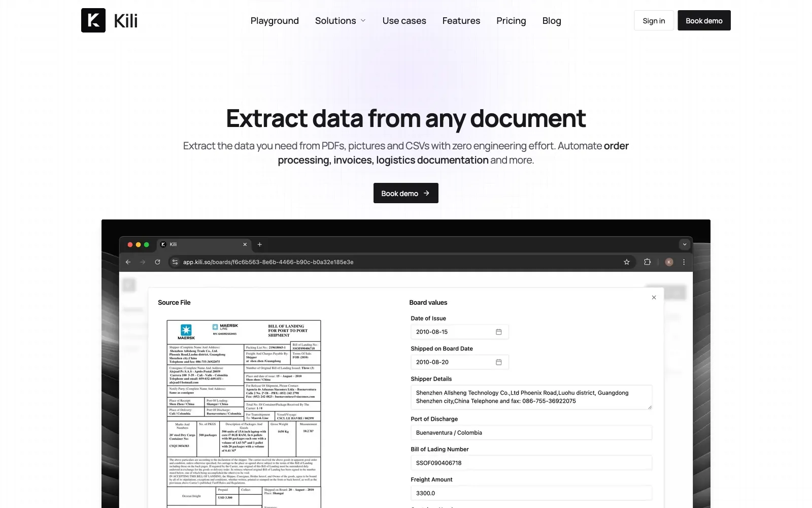The width and height of the screenshot is (812, 508).
Task: Click the Shipper Details resize handle
Action: click(x=649, y=406)
